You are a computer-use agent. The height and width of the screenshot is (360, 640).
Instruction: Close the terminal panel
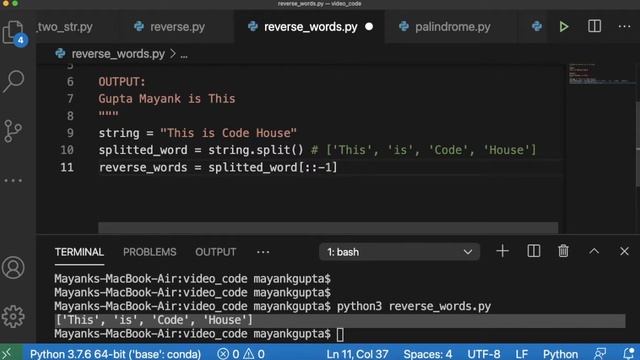[x=624, y=251]
